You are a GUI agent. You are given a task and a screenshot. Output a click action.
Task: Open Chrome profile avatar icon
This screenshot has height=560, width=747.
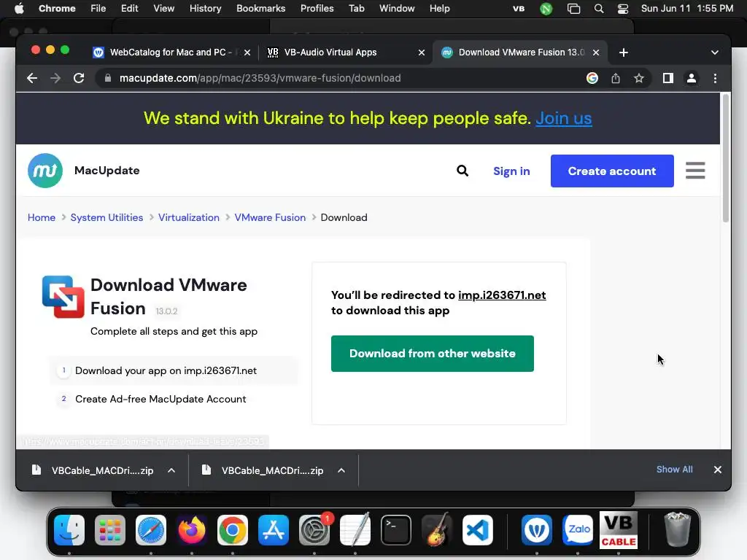[692, 78]
